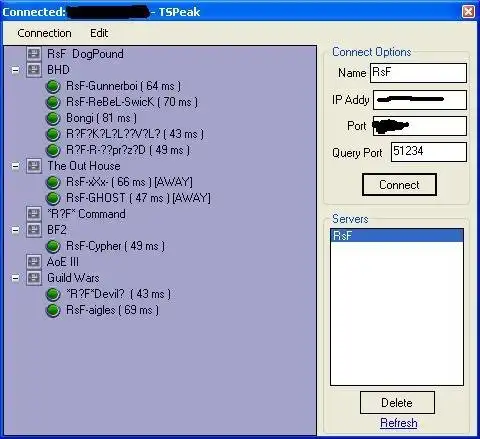
Task: Select the *R?F* Command channel name
Action: click(x=86, y=214)
